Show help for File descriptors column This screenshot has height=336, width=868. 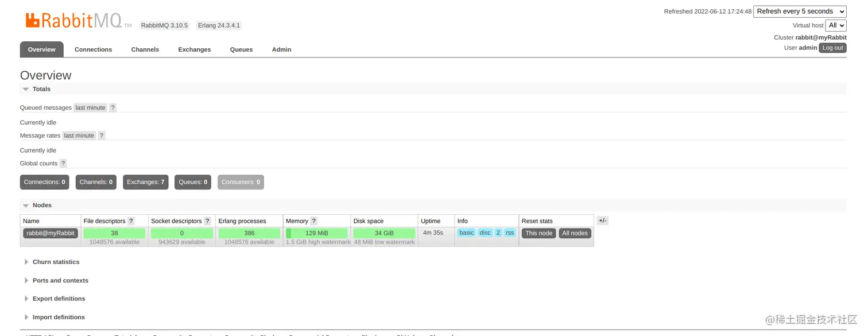pyautogui.click(x=131, y=221)
